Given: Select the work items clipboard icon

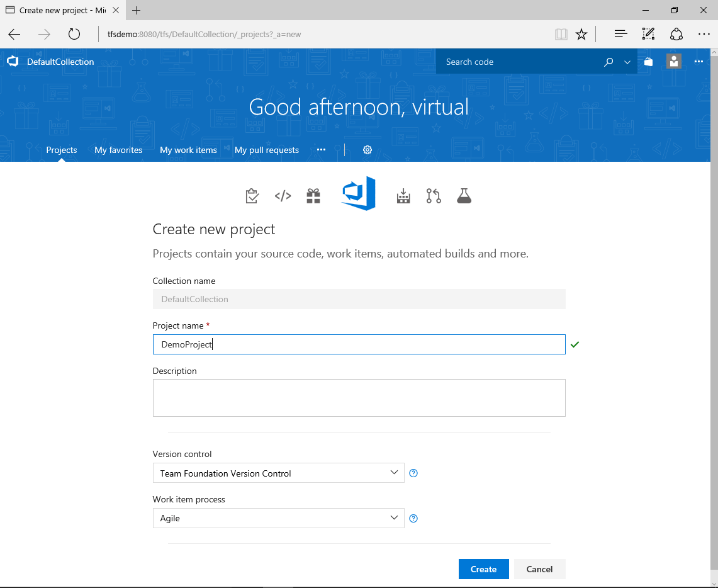Looking at the screenshot, I should (252, 195).
